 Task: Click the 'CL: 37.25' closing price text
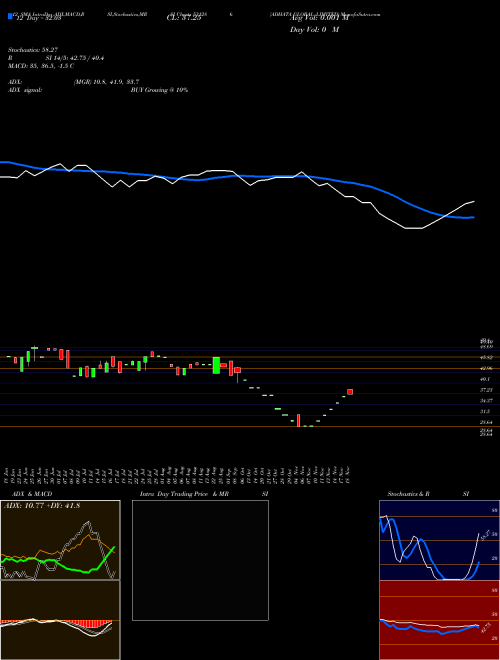point(184,18)
